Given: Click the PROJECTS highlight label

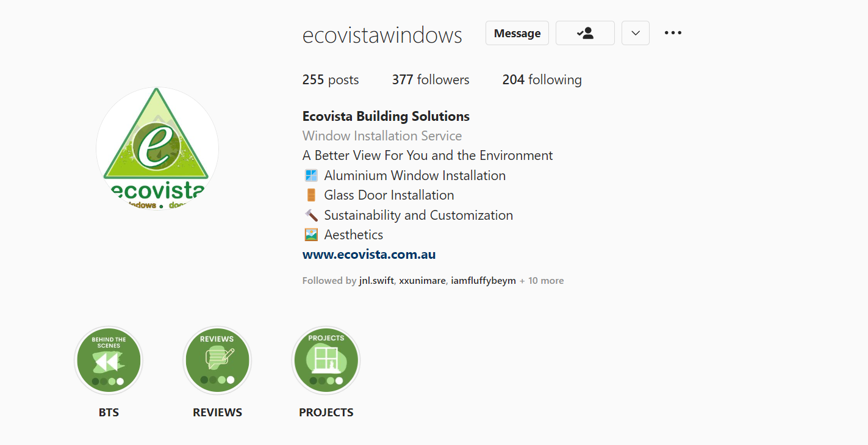Looking at the screenshot, I should click(326, 413).
